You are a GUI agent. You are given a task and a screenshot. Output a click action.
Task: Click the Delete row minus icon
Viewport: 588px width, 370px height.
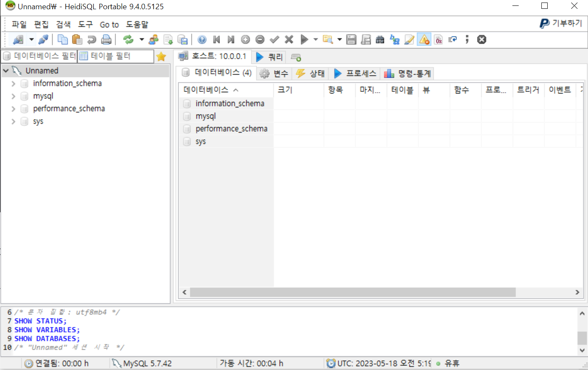coord(260,39)
